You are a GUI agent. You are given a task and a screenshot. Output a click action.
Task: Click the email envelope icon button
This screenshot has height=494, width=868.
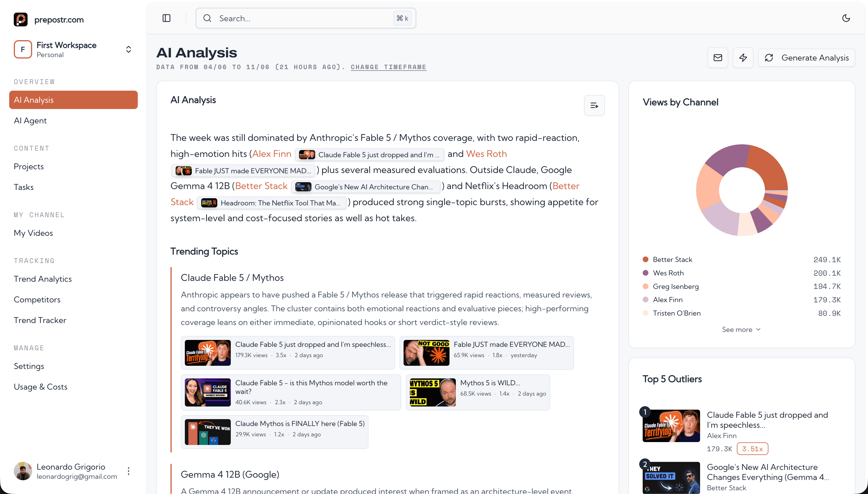click(718, 58)
